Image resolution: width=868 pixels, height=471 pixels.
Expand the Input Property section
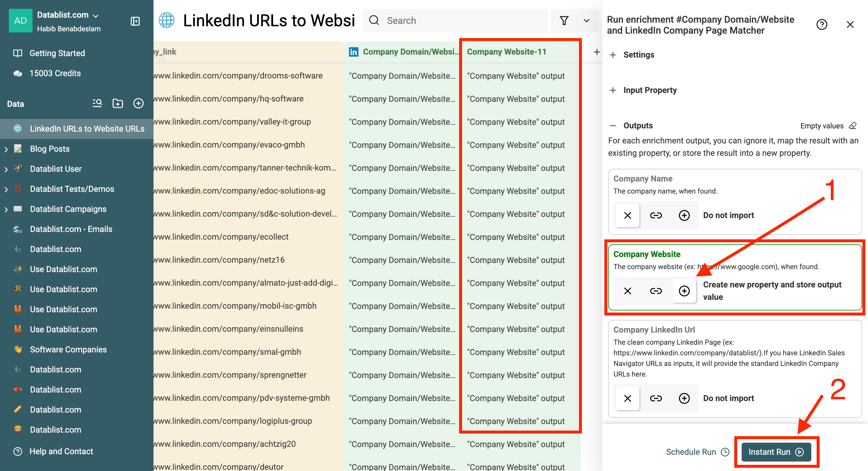click(613, 90)
